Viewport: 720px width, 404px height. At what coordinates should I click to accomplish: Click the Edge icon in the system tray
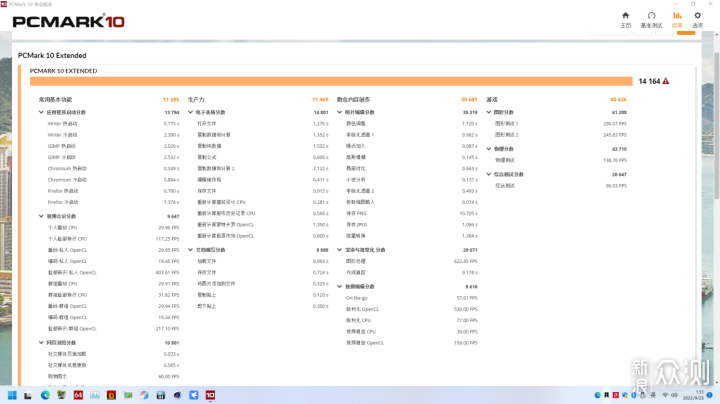(x=597, y=395)
